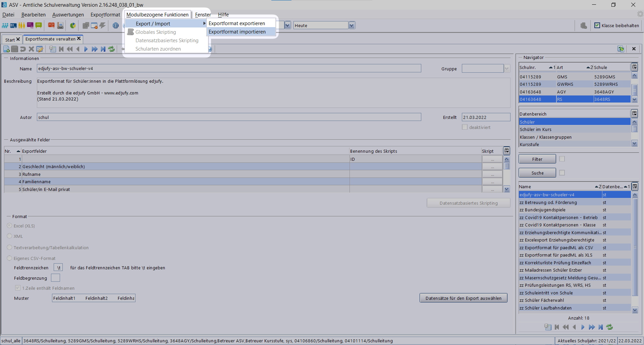Expand the Gruppe dropdown list
Screen dimensions: 644x345
point(507,69)
